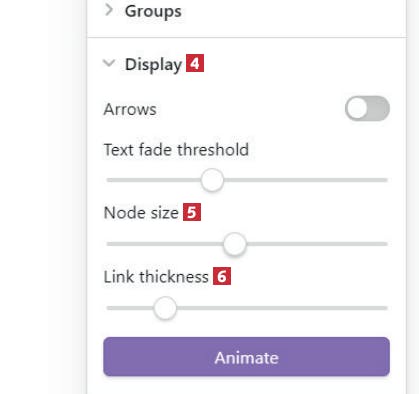This screenshot has height=394, width=419.
Task: Expand the Groups section chevron
Action: pyautogui.click(x=109, y=10)
